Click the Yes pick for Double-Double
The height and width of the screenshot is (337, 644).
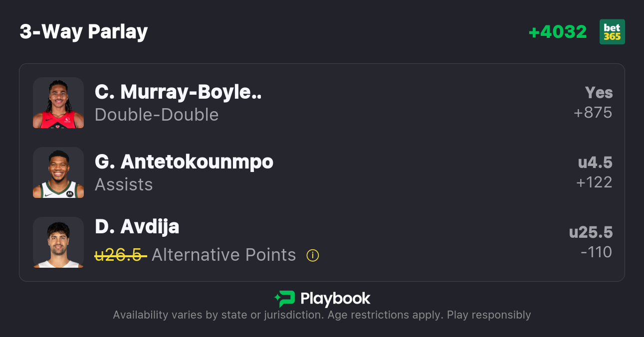[x=599, y=93]
